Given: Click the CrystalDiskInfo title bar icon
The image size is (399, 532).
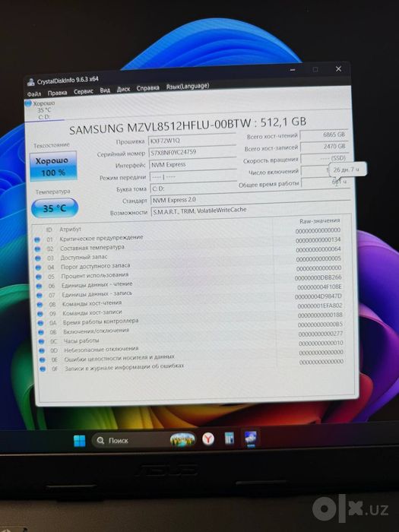Looking at the screenshot, I should coord(31,82).
